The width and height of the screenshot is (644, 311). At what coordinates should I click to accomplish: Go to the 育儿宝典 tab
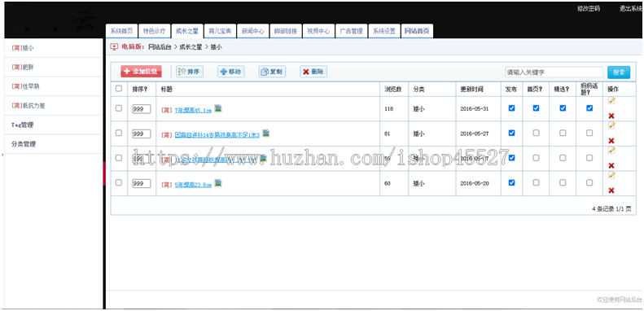pyautogui.click(x=220, y=31)
